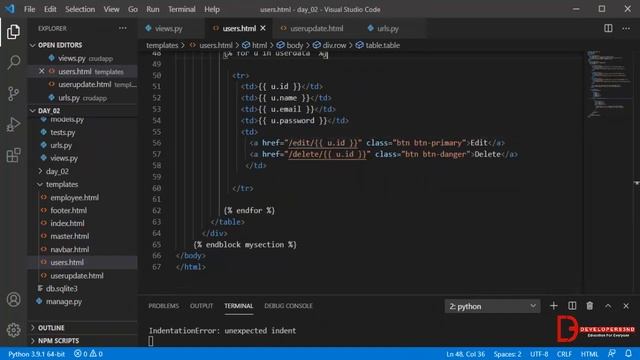Viewport: 640px width, 360px height.
Task: Open the Run and Debug view
Action: (x=13, y=124)
